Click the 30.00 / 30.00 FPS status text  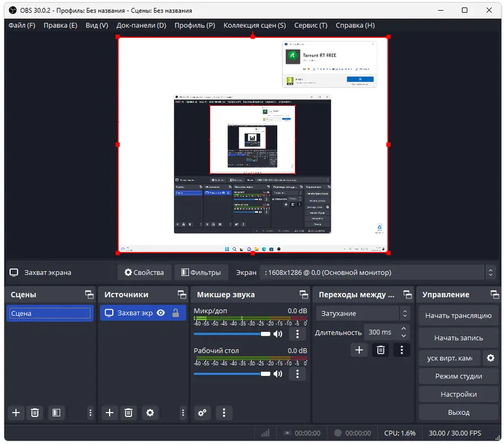455,433
